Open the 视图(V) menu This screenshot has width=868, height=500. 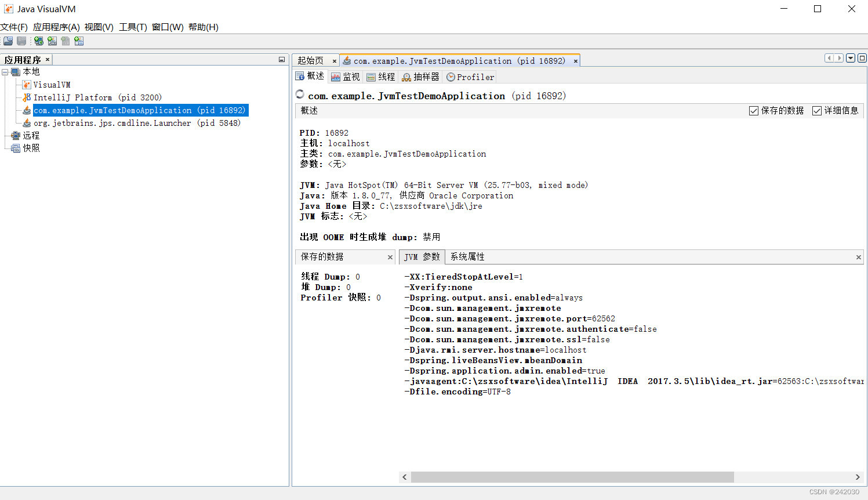point(99,27)
